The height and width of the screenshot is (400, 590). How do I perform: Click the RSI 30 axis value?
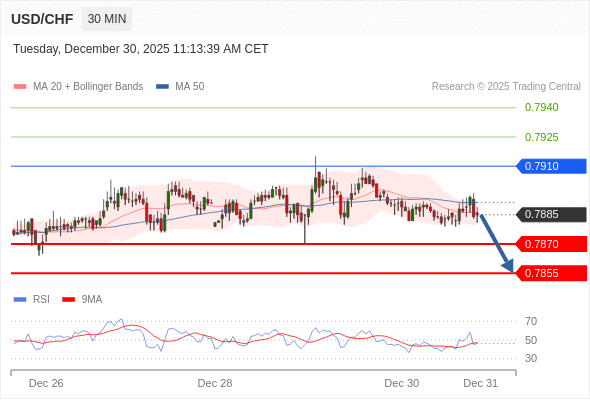pyautogui.click(x=531, y=358)
